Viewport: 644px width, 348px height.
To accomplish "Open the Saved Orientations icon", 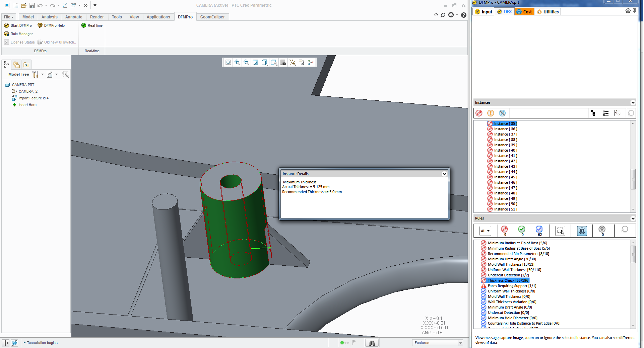I will [x=274, y=62].
